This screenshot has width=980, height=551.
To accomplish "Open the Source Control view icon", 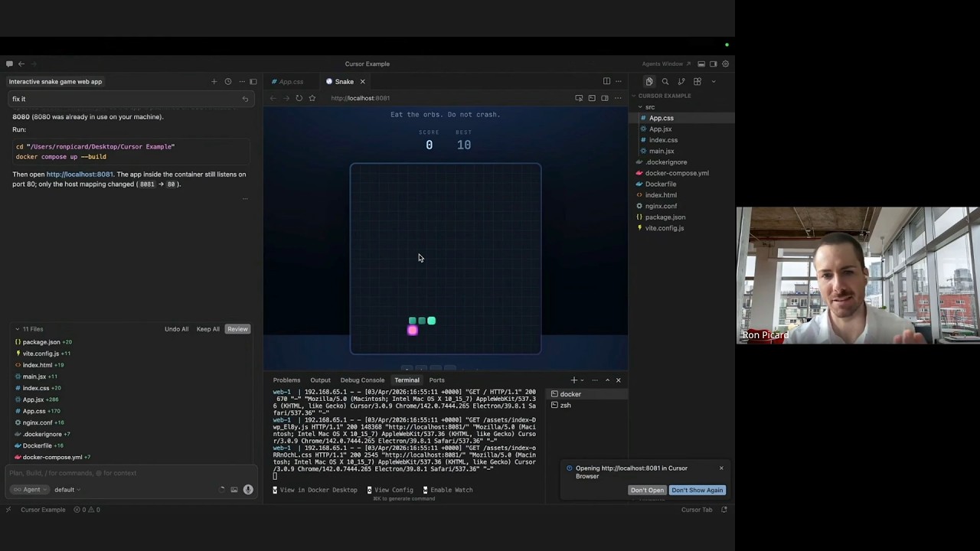I will click(681, 82).
